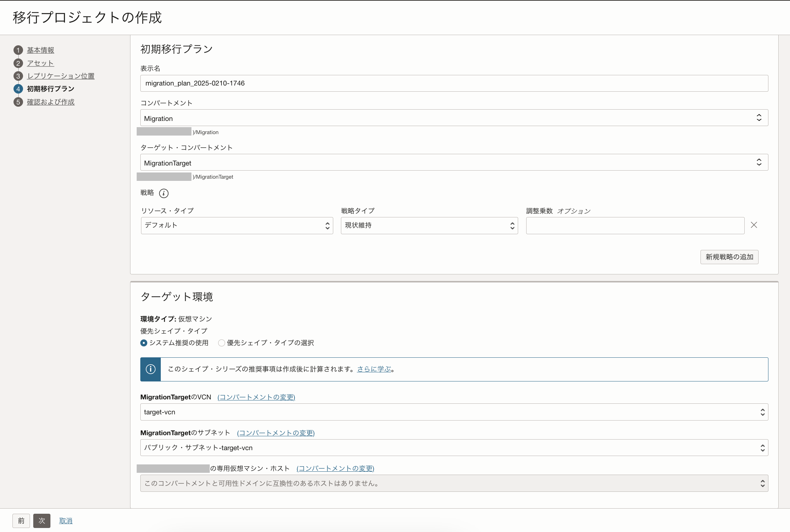Select システム推奨の使用 radio button
This screenshot has height=532, width=790.
tap(144, 343)
